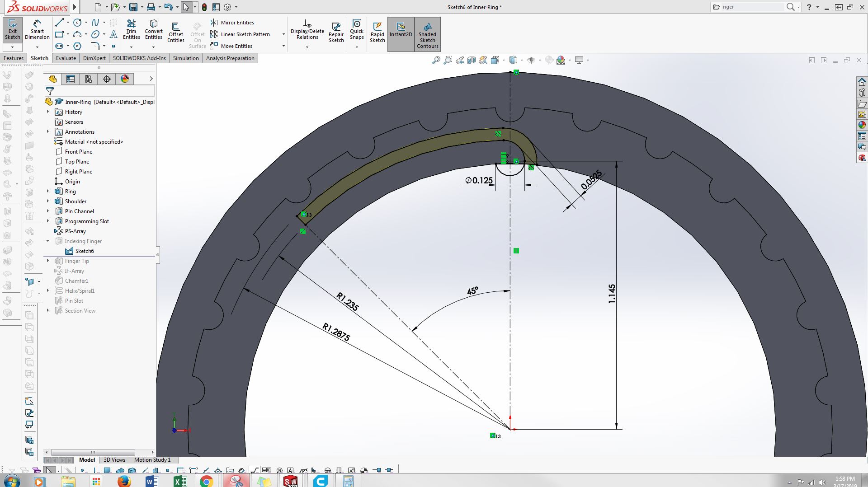Collapse the Indexing Finger feature

click(x=48, y=241)
